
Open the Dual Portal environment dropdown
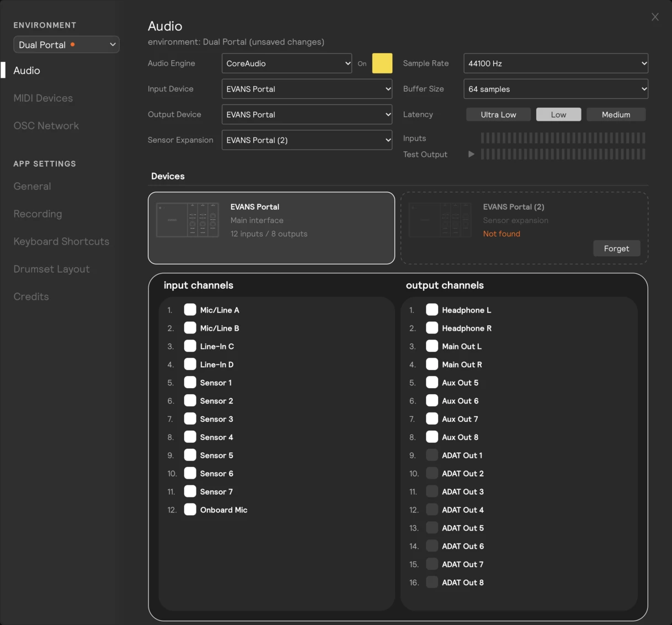(x=66, y=45)
